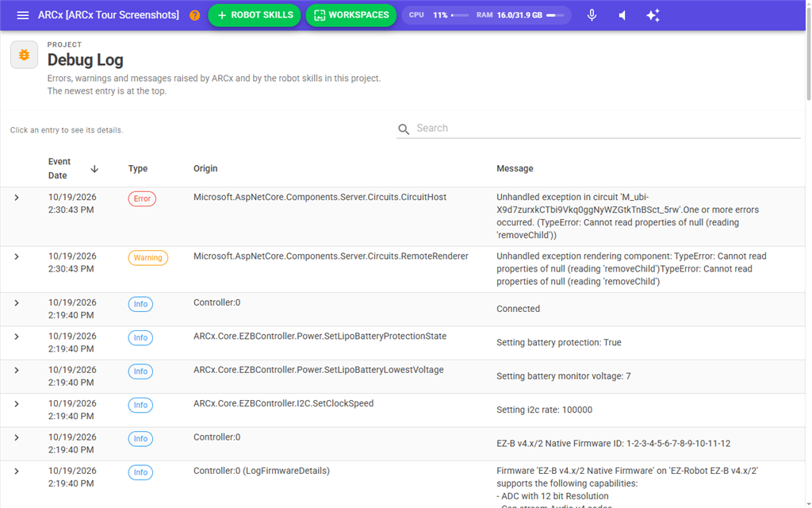Open the hamburger navigation menu
The image size is (812, 508).
point(23,15)
